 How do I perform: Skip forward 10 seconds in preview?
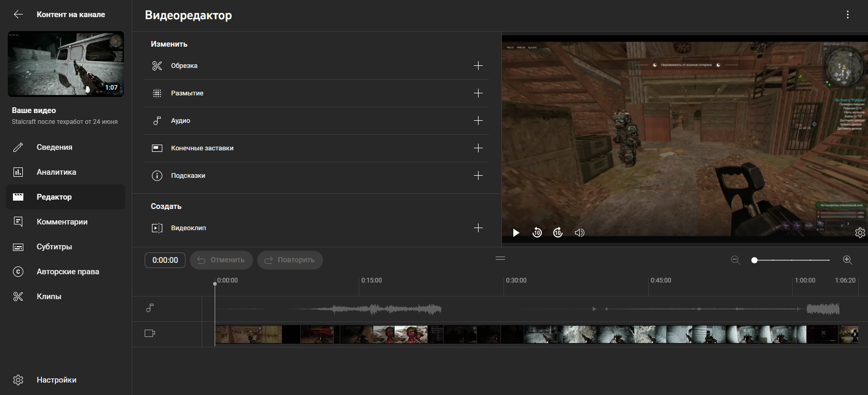(x=558, y=233)
